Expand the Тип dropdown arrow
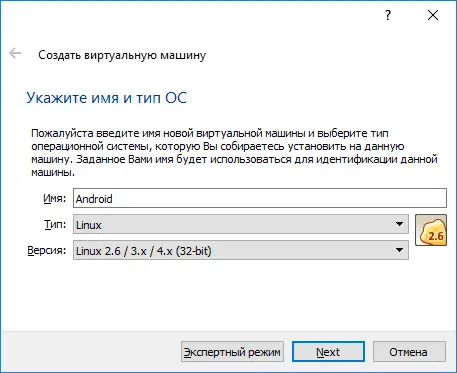This screenshot has width=457, height=373. coord(399,224)
